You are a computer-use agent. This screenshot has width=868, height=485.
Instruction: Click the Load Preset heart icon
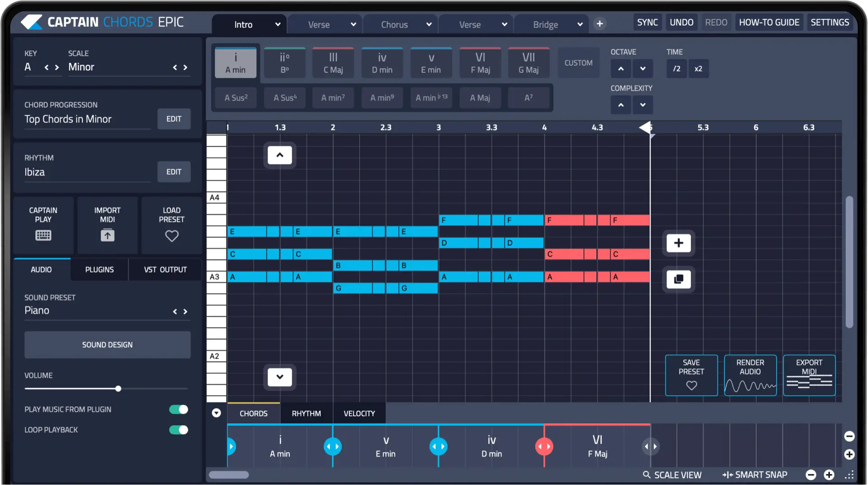172,236
